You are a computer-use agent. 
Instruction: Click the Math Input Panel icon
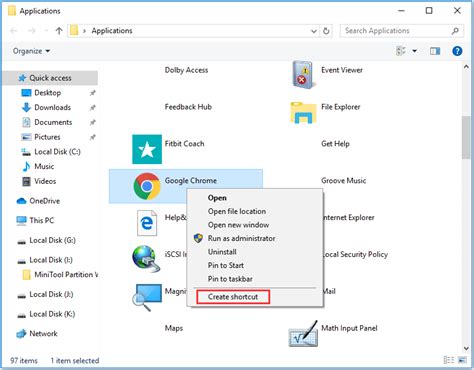303,333
